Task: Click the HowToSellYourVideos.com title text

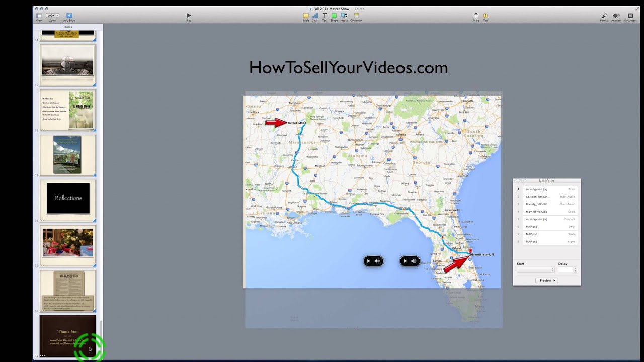Action: click(x=348, y=68)
